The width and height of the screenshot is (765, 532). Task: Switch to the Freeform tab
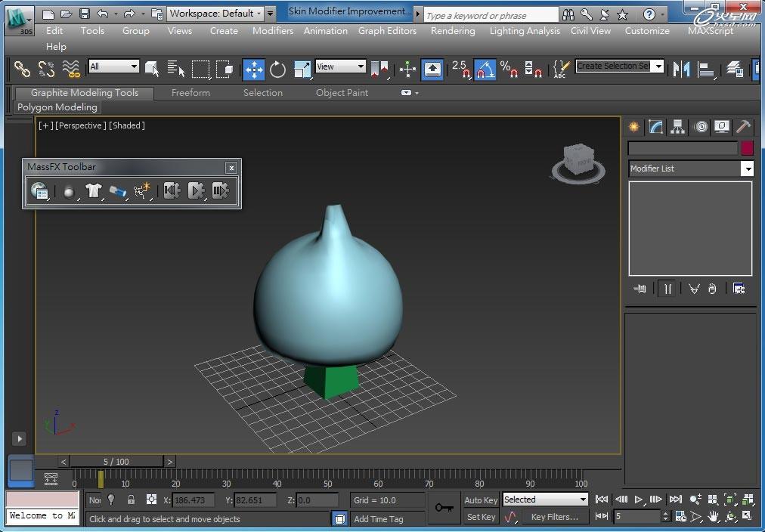(x=190, y=93)
